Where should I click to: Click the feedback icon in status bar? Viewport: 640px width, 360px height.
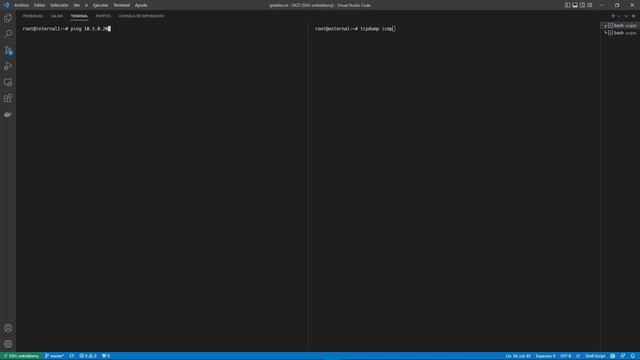[x=623, y=356]
